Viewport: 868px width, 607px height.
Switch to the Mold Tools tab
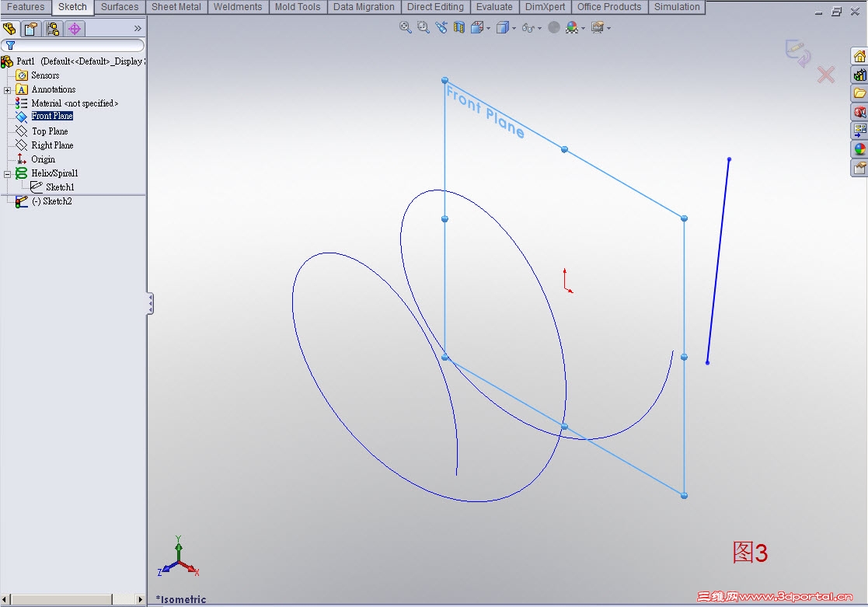click(x=298, y=7)
